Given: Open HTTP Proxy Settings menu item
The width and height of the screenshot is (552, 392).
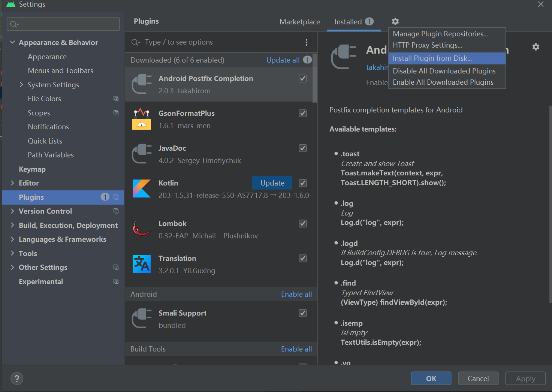Looking at the screenshot, I should (x=447, y=45).
